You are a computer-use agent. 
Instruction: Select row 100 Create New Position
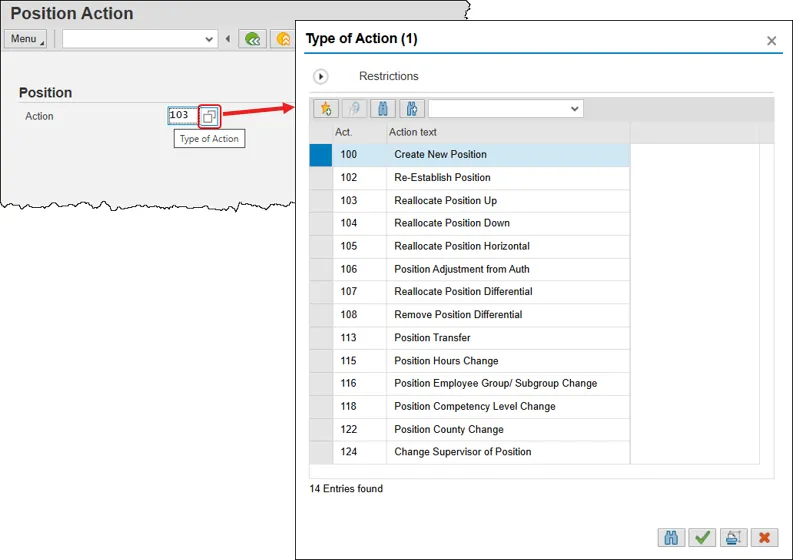point(470,155)
